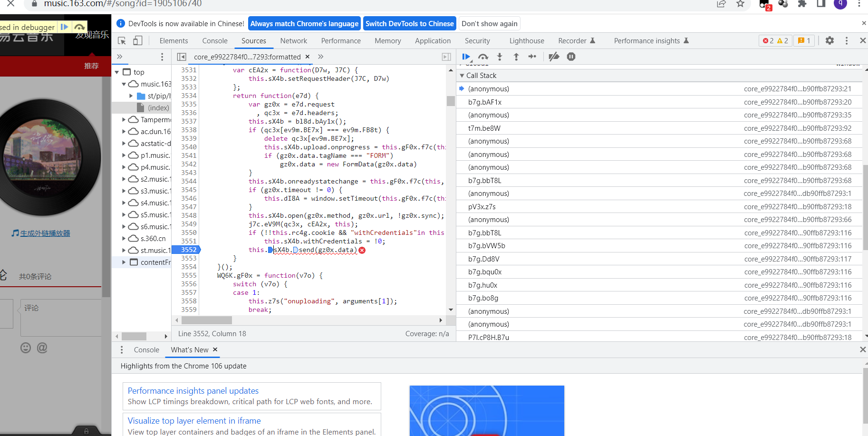Open the Console drawer tab
This screenshot has height=436, width=868.
click(x=146, y=350)
